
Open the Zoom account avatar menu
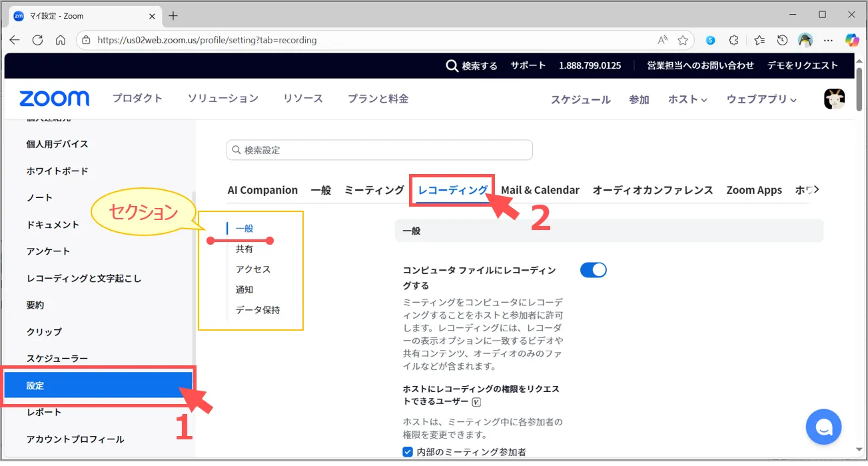click(x=834, y=99)
